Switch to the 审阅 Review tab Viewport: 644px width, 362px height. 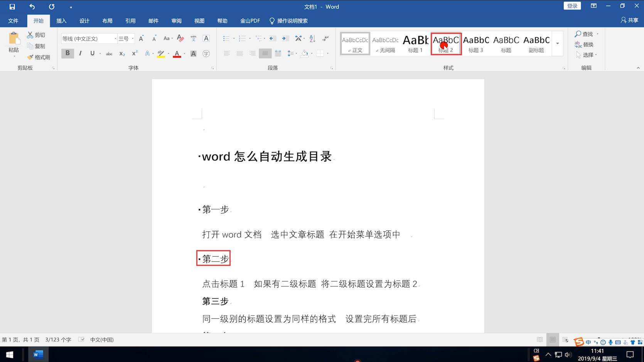pos(177,21)
